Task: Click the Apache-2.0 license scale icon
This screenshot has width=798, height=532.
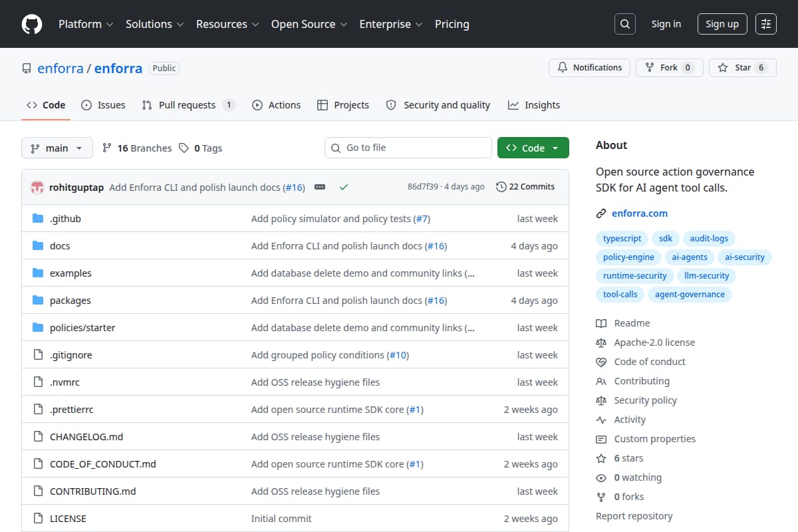Action: point(601,342)
